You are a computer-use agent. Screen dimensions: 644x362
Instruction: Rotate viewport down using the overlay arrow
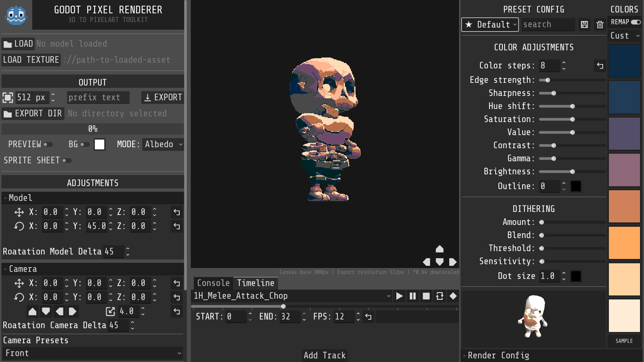(x=439, y=262)
